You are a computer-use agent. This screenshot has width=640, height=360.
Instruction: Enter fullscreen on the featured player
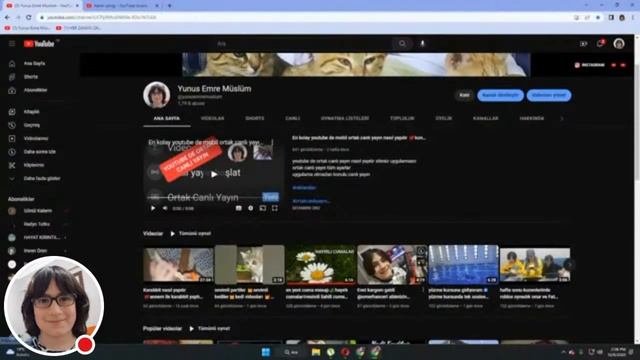tap(275, 208)
